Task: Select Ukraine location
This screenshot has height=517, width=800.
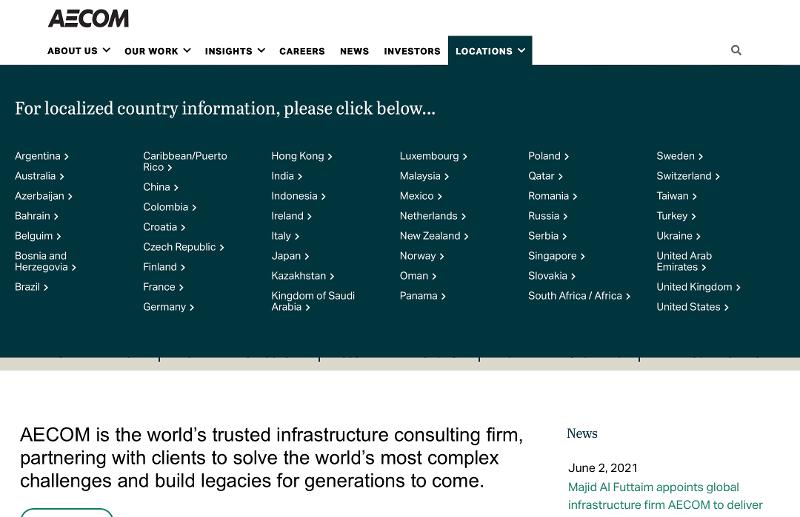Action: pos(679,236)
